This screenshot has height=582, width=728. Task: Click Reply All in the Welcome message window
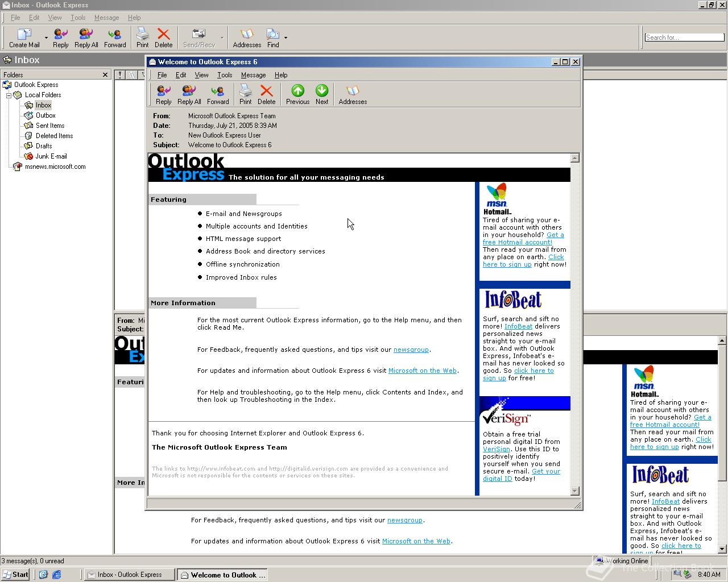coord(189,94)
